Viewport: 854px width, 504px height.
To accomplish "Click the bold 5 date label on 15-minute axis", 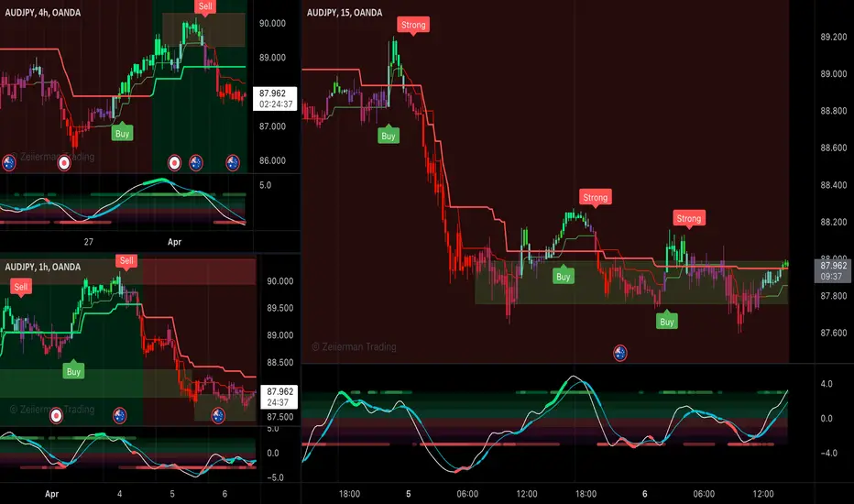I will pyautogui.click(x=408, y=494).
